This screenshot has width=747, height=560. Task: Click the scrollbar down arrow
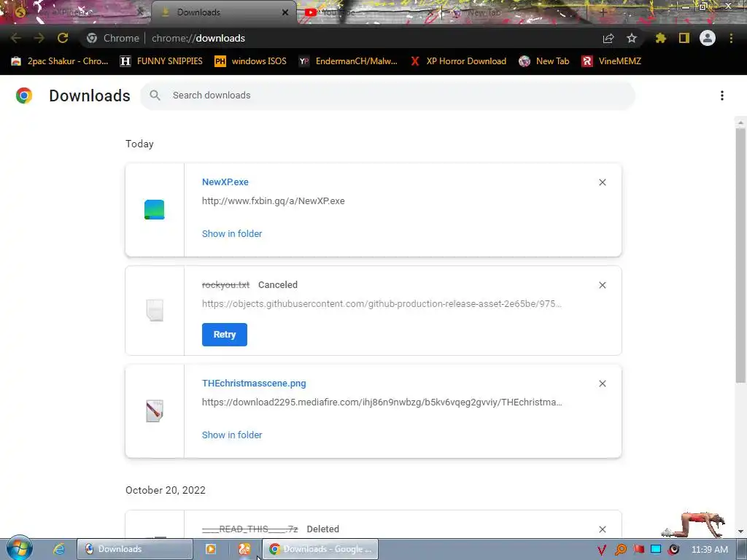pos(740,532)
